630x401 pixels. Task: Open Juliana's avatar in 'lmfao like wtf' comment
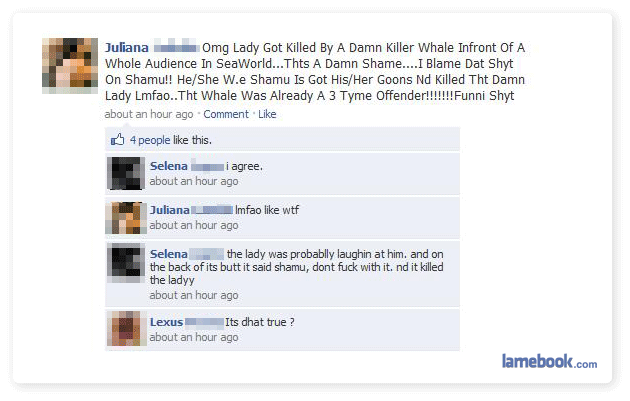coord(126,218)
